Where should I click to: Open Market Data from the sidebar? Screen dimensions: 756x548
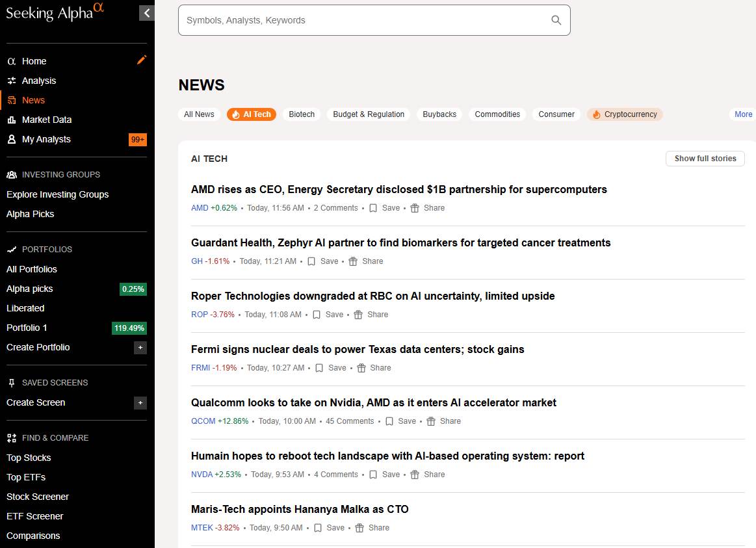pyautogui.click(x=46, y=120)
